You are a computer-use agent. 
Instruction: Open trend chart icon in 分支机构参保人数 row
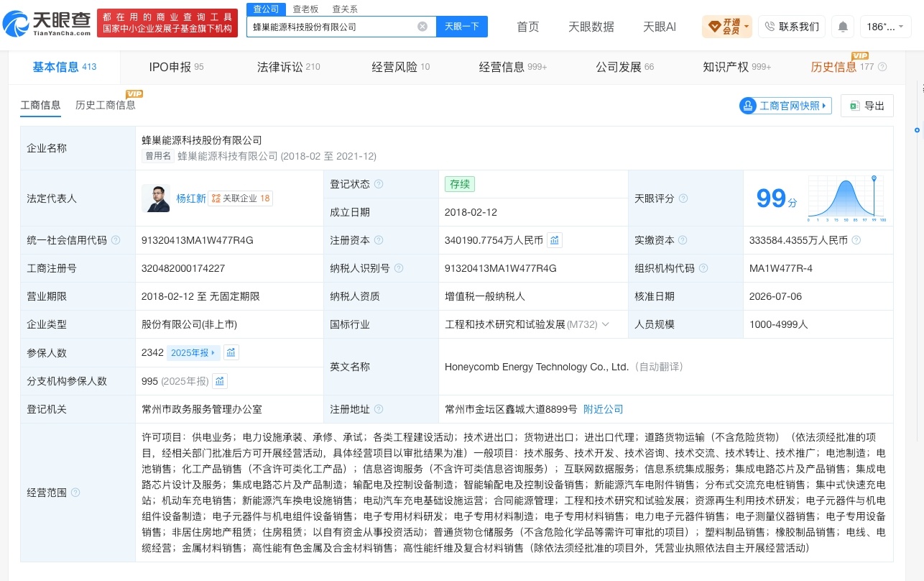pos(220,381)
